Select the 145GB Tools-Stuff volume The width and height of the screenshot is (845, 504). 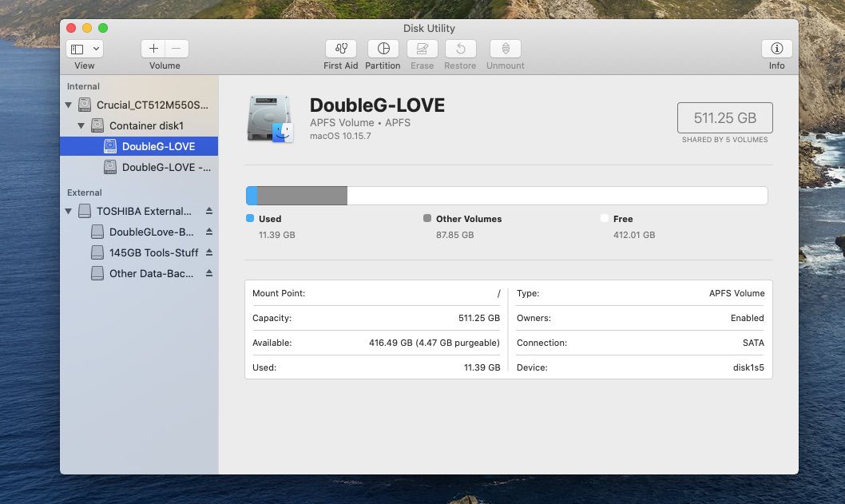pos(153,252)
